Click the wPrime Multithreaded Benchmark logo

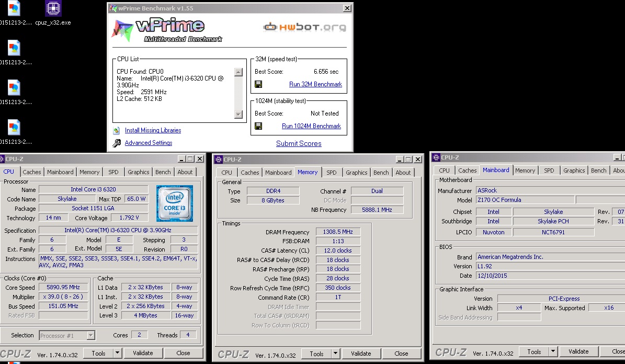[167, 29]
